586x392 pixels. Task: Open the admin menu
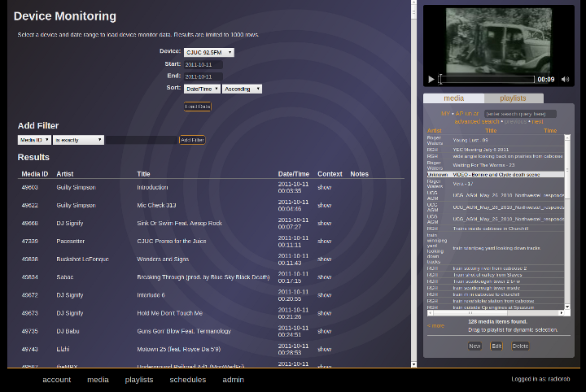(x=234, y=380)
